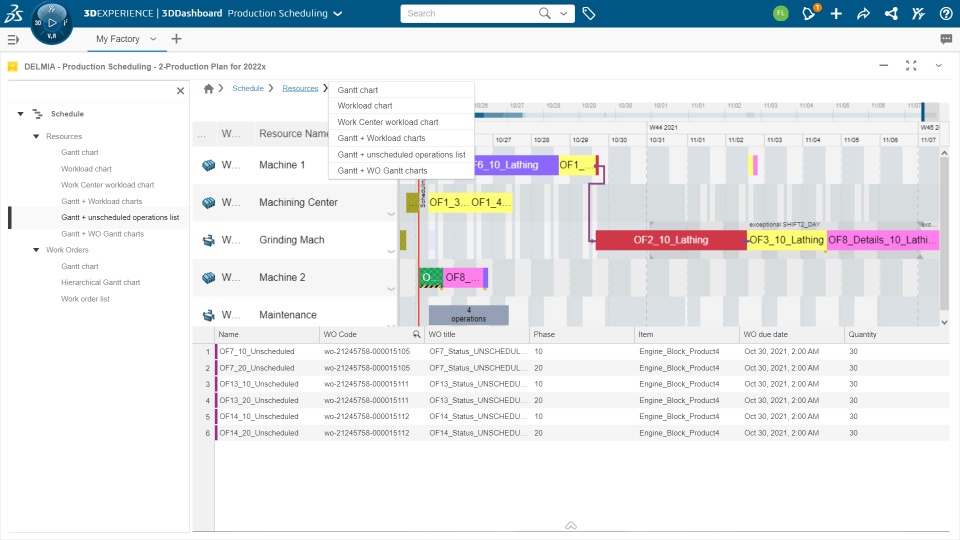The image size is (960, 540).
Task: Select Gantt chart in dropdown menu
Action: (x=402, y=90)
